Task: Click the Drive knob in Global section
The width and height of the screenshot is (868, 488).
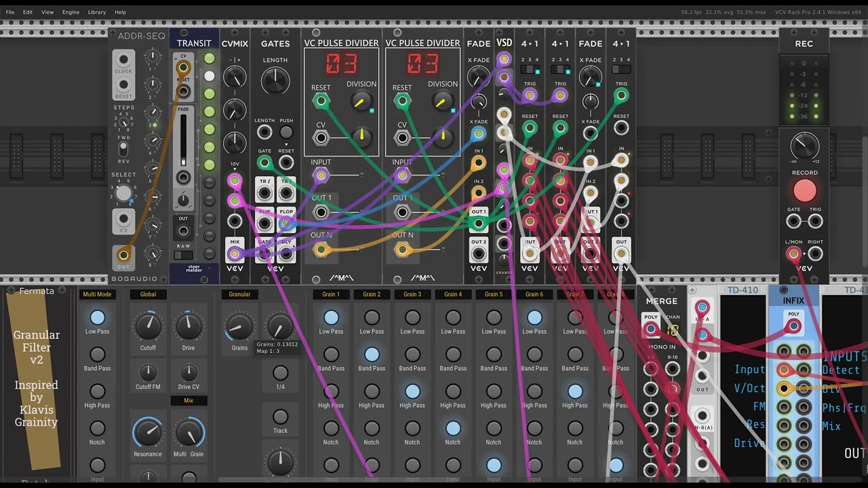Action: point(189,327)
